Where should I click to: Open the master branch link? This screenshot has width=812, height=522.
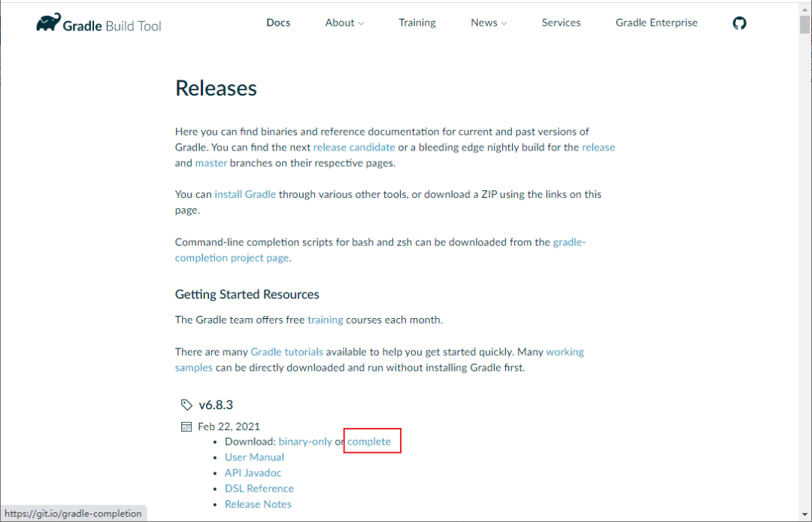click(x=211, y=163)
